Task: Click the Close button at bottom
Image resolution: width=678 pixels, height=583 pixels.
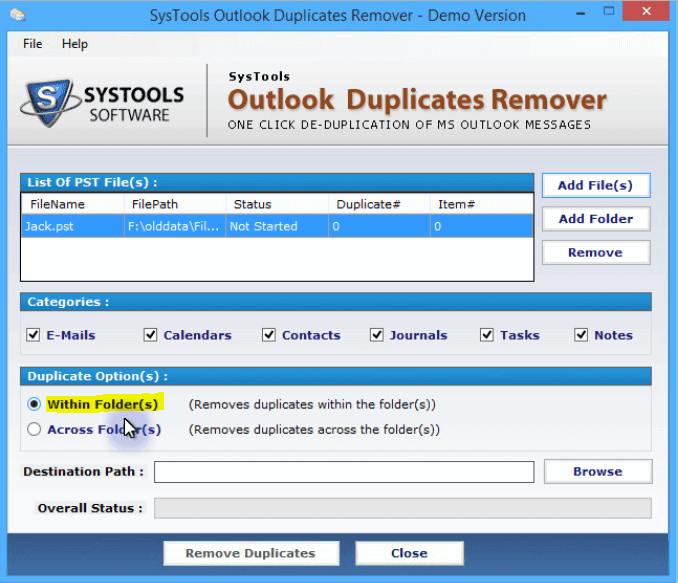Action: tap(409, 553)
